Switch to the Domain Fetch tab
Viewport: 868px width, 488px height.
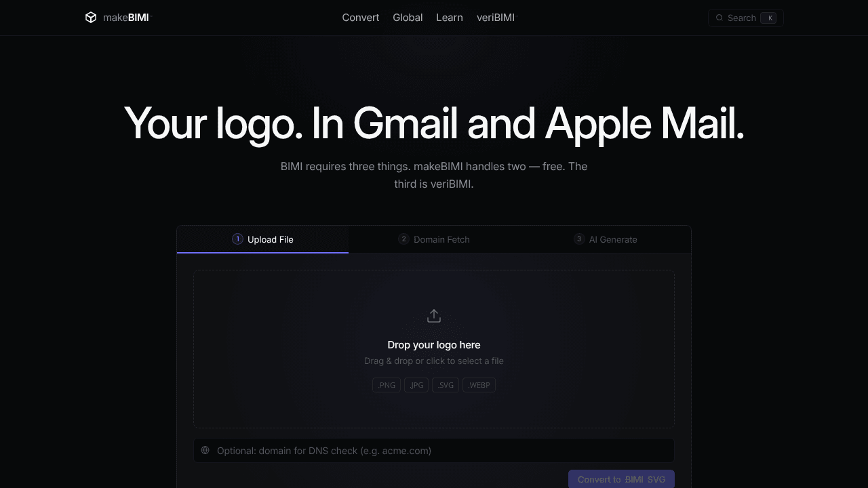pos(434,239)
